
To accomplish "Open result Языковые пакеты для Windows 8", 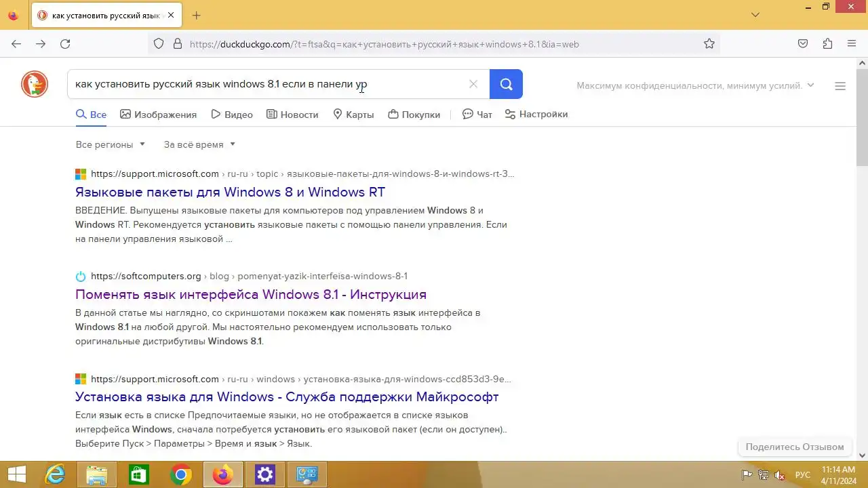I will (x=230, y=192).
